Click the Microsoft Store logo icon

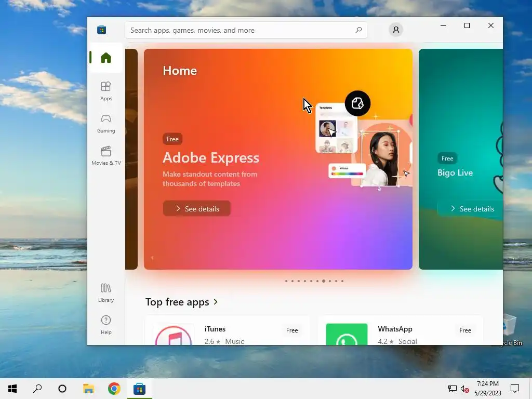click(101, 30)
